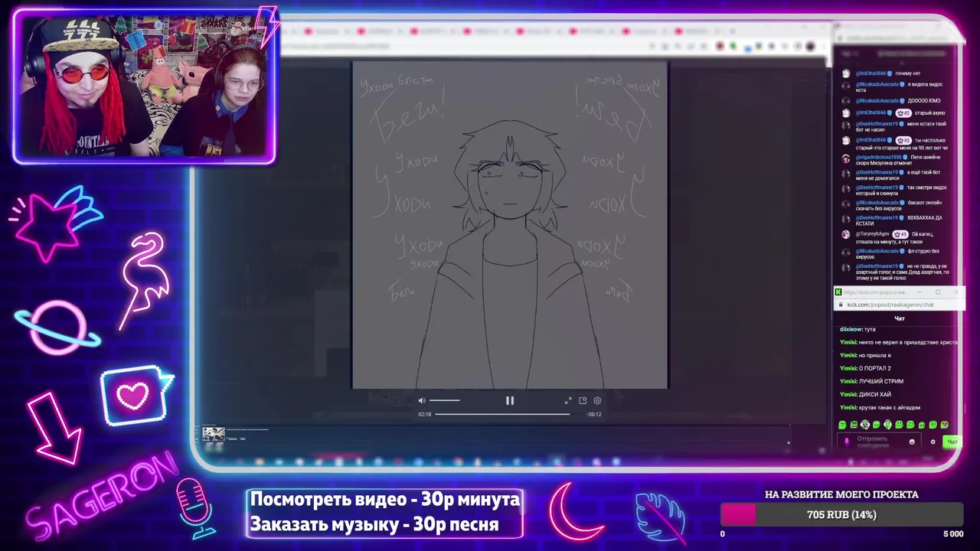The height and width of the screenshot is (551, 980).
Task: Select the heart-eyes emote at row end
Action: [945, 425]
